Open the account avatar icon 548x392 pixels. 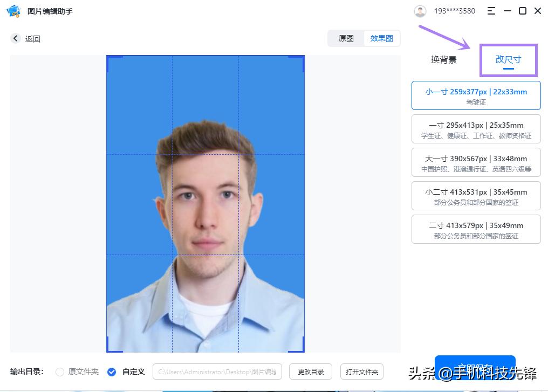coord(420,11)
